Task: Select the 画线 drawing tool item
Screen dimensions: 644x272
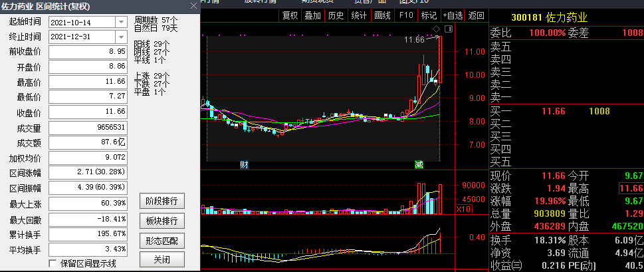Action: 382,15
